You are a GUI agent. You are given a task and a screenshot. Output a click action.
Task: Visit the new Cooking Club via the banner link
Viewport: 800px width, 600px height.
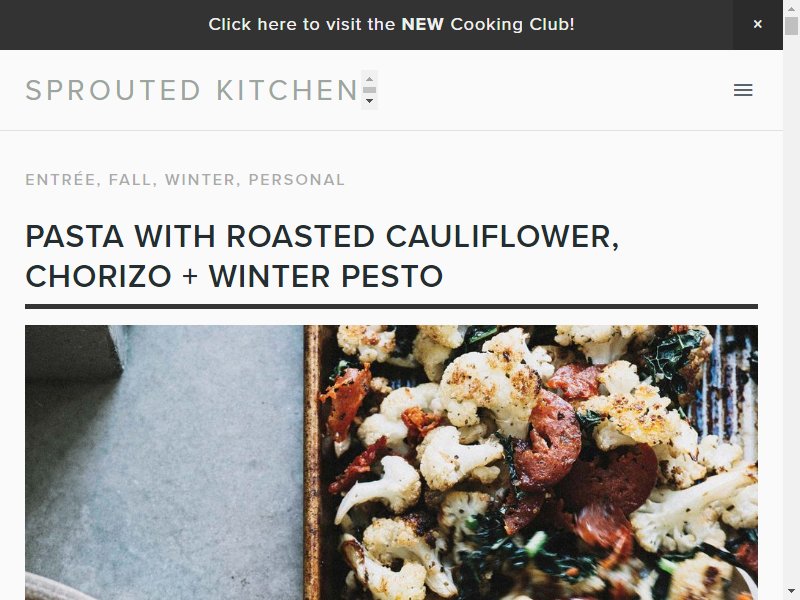coord(391,24)
